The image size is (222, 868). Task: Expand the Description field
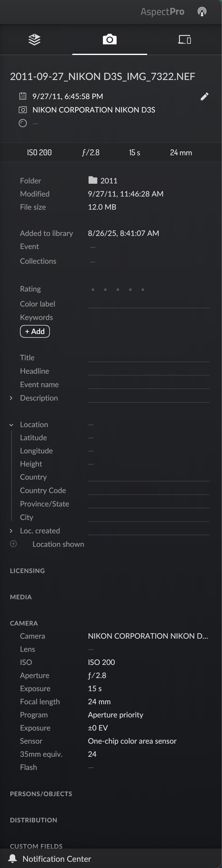point(11,398)
